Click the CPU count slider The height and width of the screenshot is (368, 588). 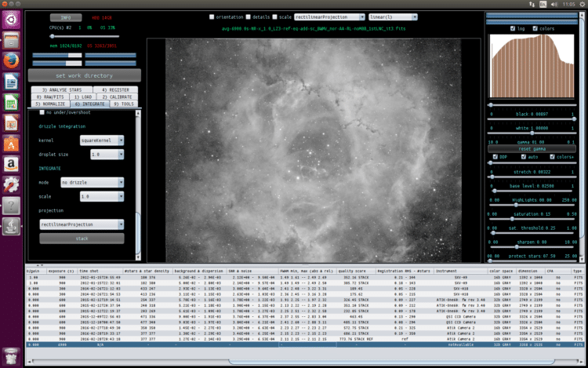(x=85, y=36)
